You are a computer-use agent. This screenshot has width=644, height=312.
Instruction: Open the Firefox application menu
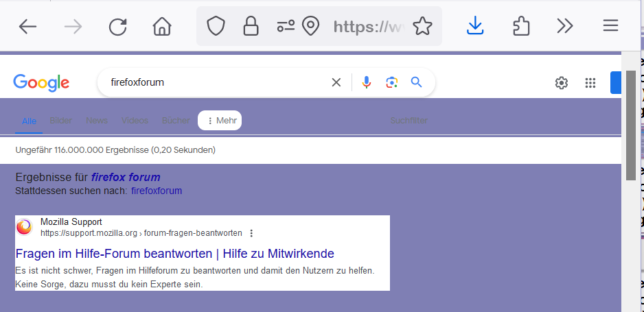pos(610,27)
